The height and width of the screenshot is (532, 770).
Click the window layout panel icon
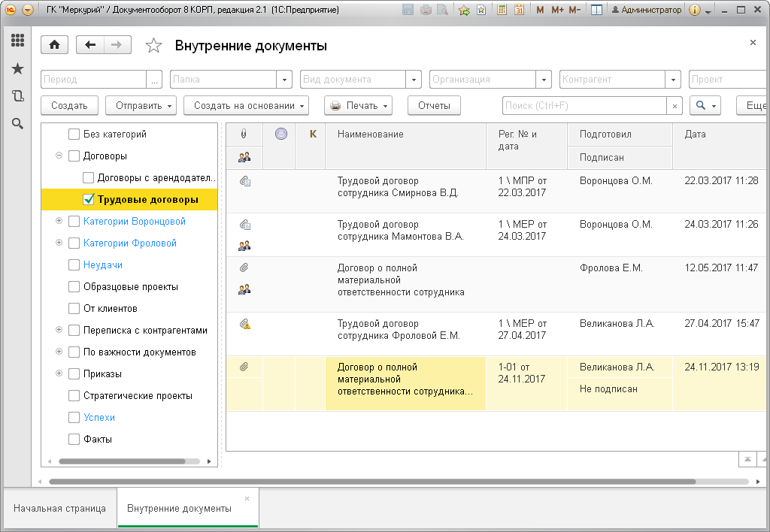click(x=596, y=10)
